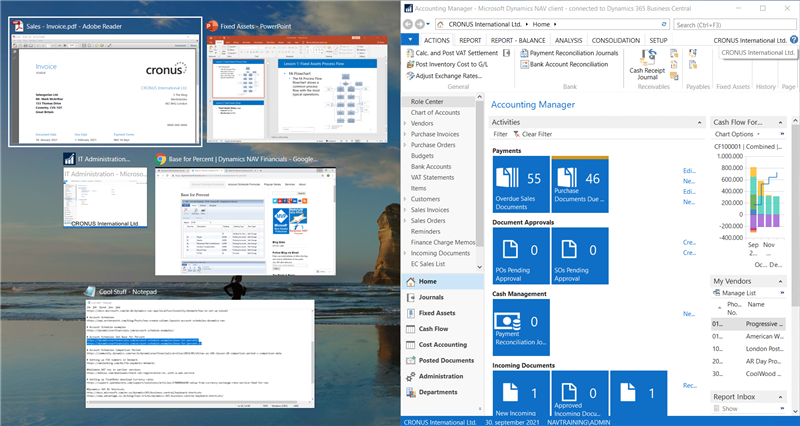Screen dimensions: 800x426
Task: Collapse the Cash Flow Forecast part
Action: 780,123
